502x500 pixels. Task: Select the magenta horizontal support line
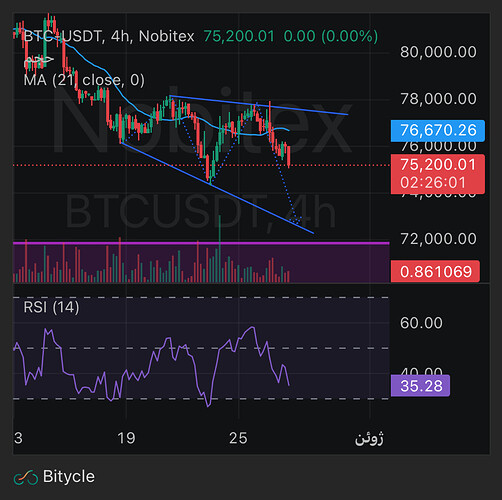[201, 243]
